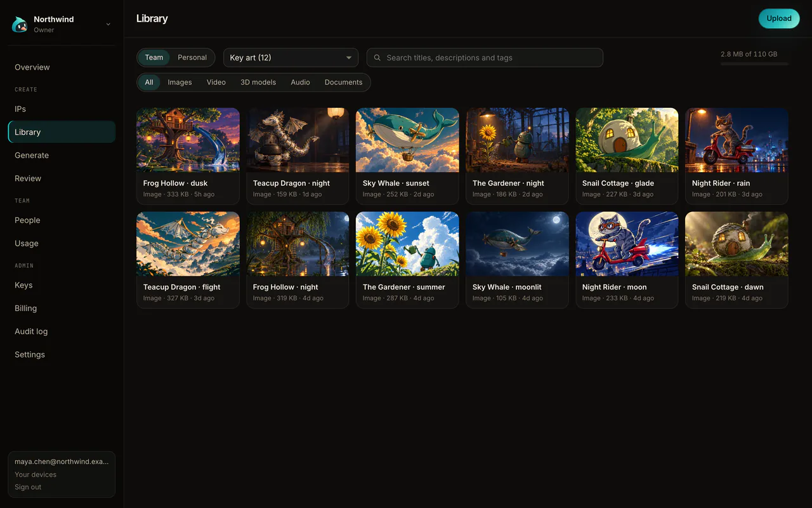The height and width of the screenshot is (508, 812).
Task: Open Keys admin page
Action: 62,285
